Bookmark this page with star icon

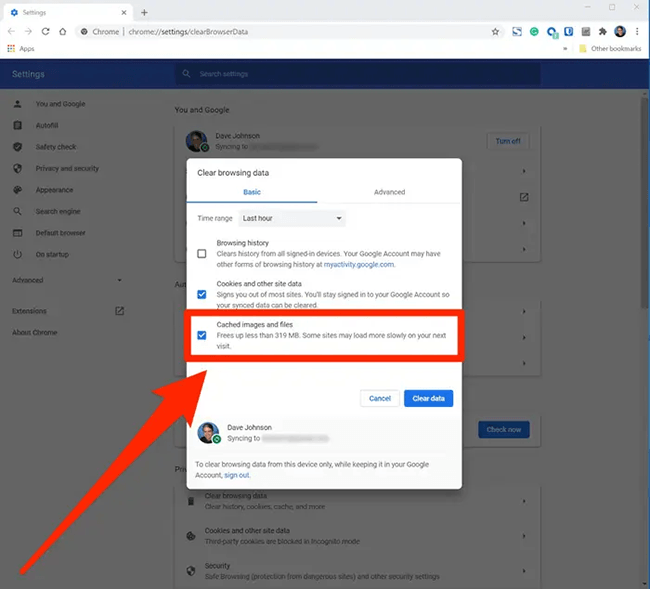495,32
